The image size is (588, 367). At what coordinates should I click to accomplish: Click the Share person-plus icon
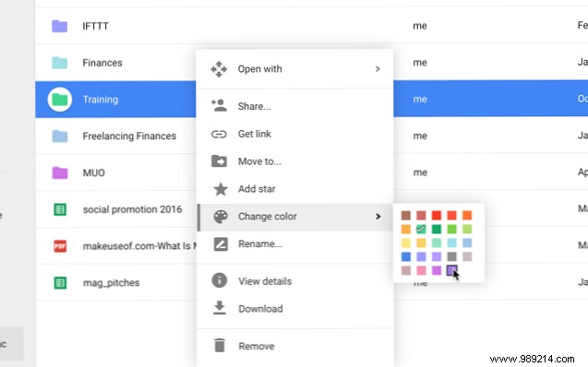pyautogui.click(x=219, y=106)
